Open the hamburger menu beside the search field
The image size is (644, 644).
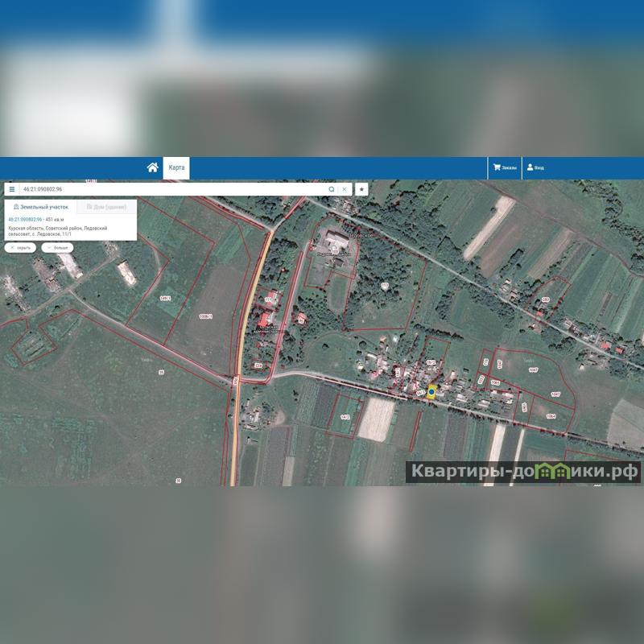click(x=12, y=189)
